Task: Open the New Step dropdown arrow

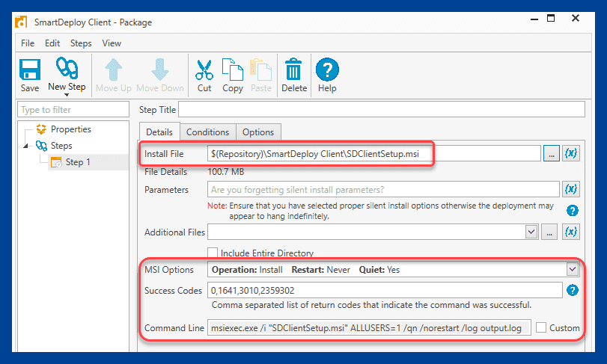Action: pyautogui.click(x=67, y=95)
